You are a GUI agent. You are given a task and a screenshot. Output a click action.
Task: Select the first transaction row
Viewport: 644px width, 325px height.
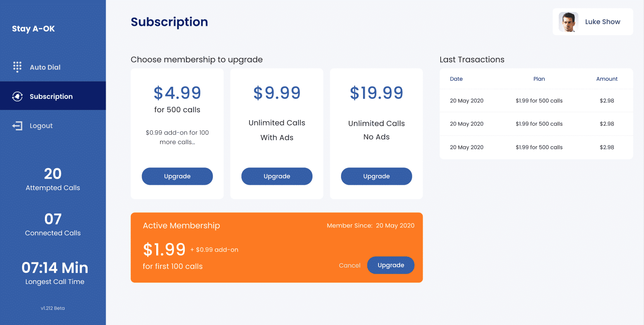pyautogui.click(x=536, y=101)
